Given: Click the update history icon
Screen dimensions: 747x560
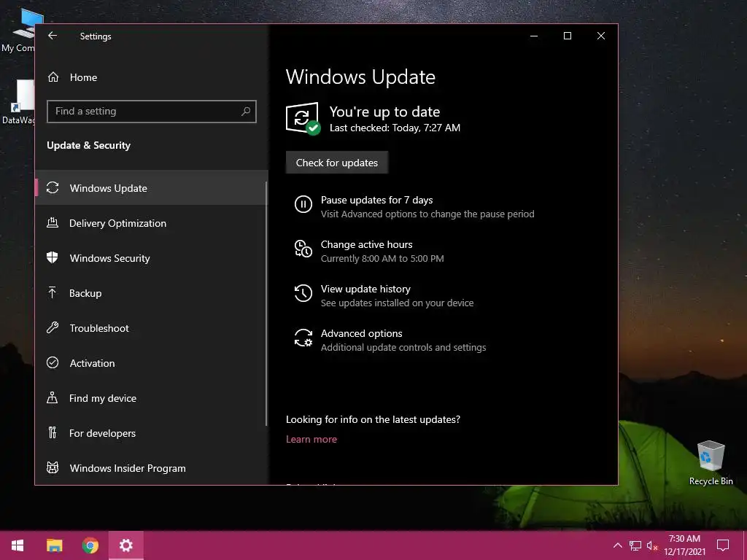Looking at the screenshot, I should point(303,293).
